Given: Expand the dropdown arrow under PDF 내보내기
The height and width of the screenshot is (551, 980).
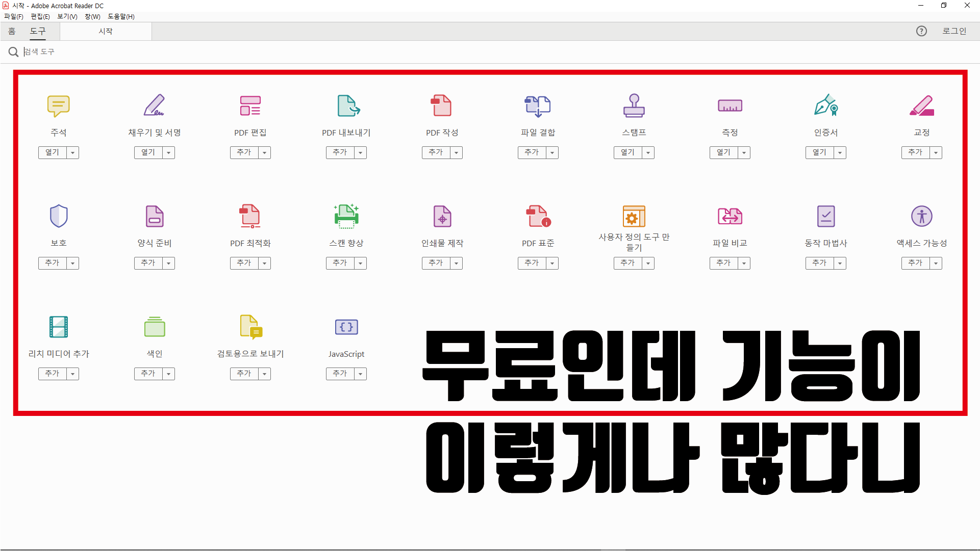Looking at the screenshot, I should (361, 152).
